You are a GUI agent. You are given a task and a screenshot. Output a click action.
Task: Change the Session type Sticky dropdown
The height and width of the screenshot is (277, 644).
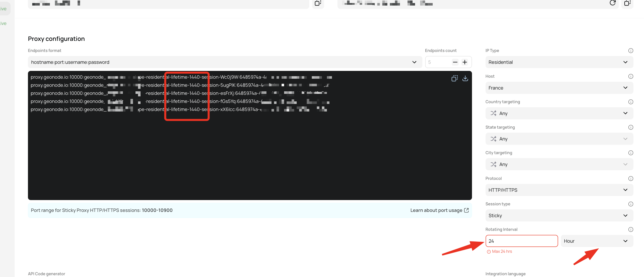point(559,215)
